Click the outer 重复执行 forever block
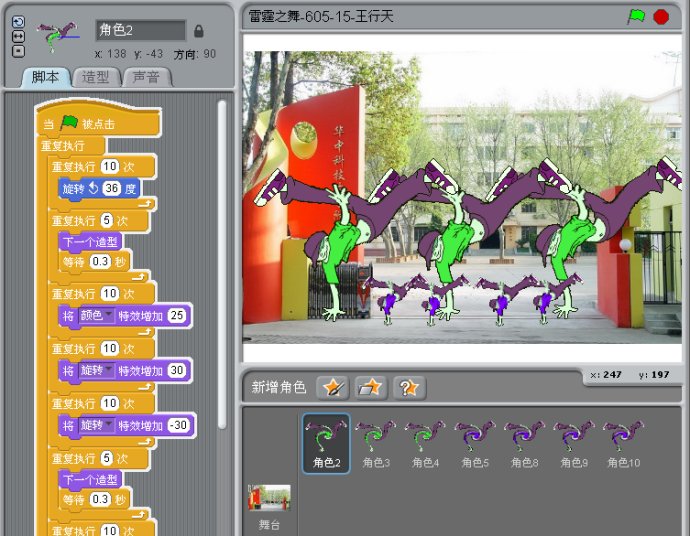The width and height of the screenshot is (690, 536). click(62, 146)
